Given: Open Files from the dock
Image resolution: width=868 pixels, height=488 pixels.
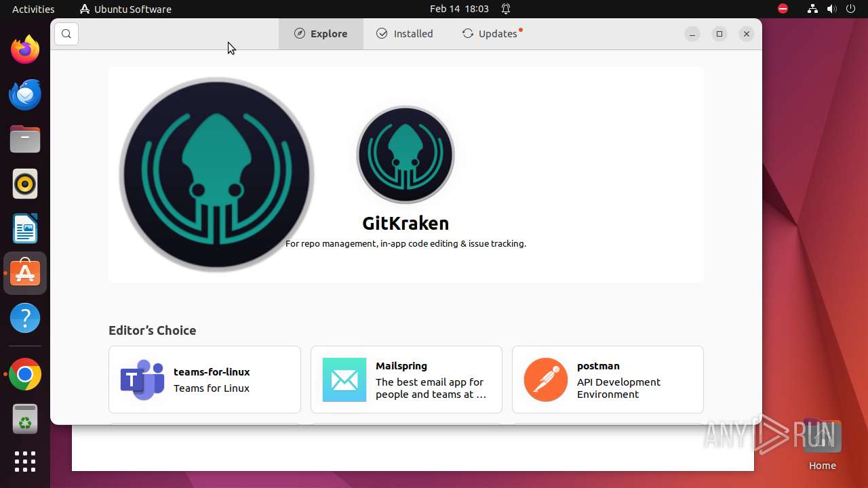Looking at the screenshot, I should [x=25, y=139].
